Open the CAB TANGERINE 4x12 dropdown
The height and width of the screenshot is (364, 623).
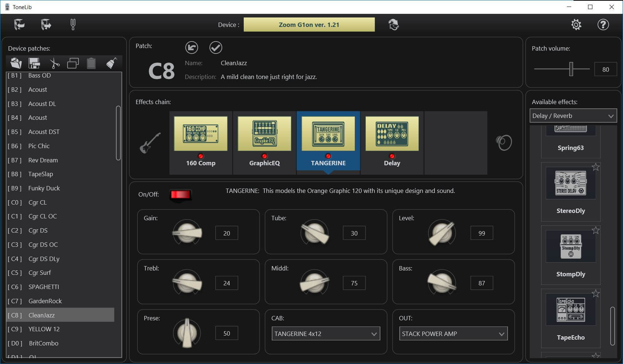tap(326, 333)
